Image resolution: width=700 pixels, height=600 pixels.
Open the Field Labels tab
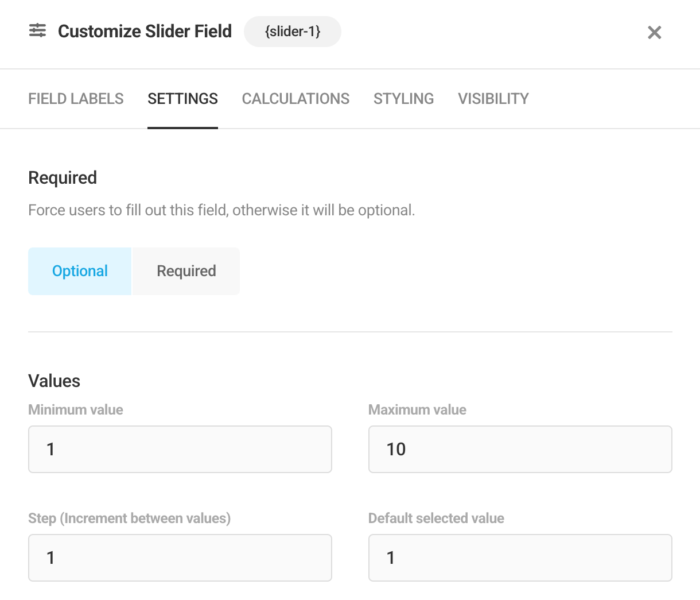tap(76, 99)
